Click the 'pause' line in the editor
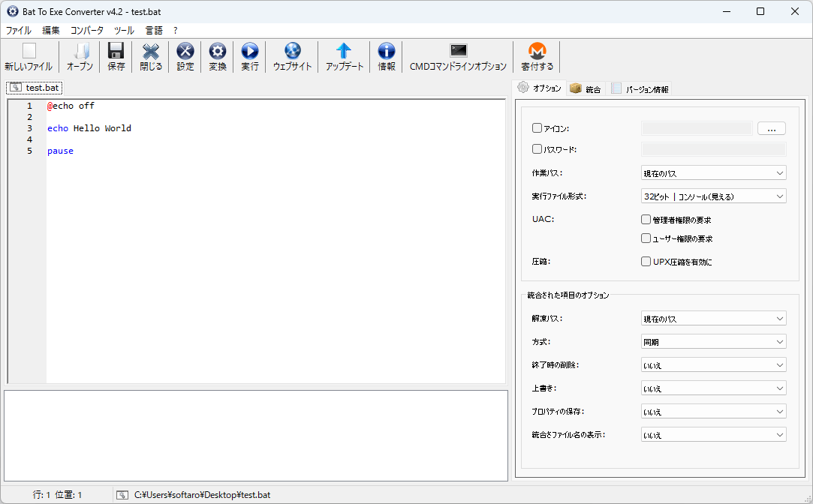The width and height of the screenshot is (813, 504). pos(60,151)
